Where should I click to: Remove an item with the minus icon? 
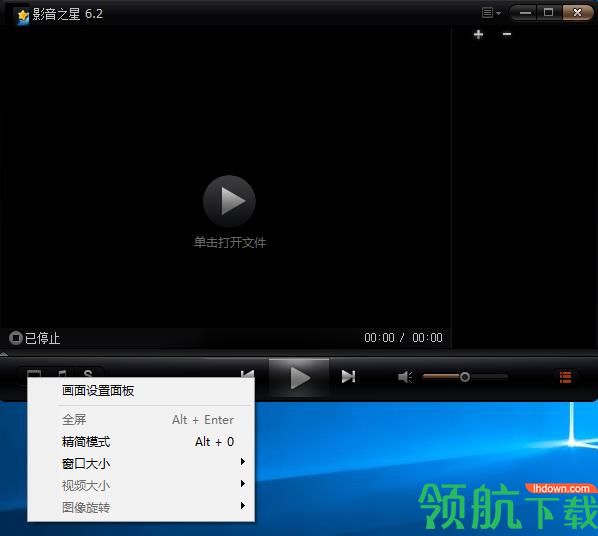pyautogui.click(x=507, y=34)
